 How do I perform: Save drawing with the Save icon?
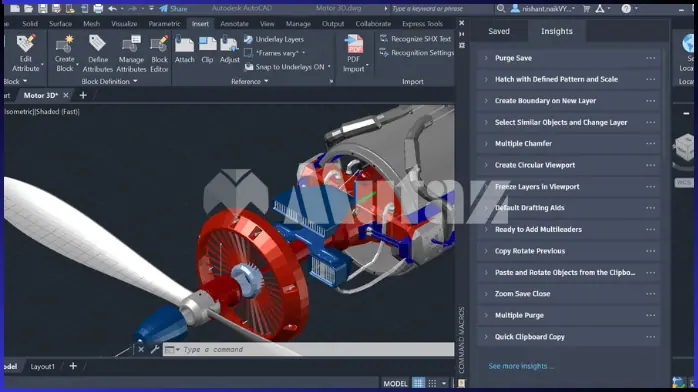42,8
